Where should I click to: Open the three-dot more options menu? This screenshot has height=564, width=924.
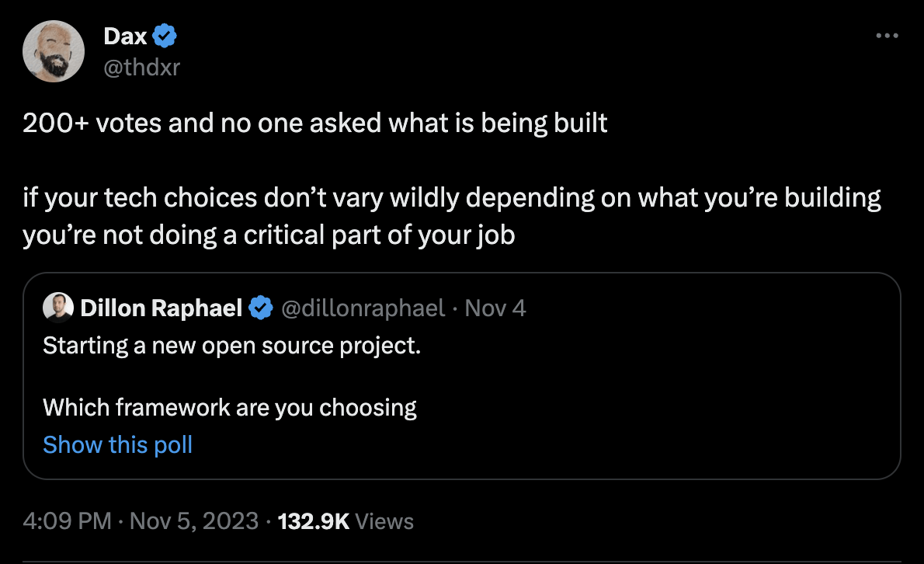click(886, 37)
